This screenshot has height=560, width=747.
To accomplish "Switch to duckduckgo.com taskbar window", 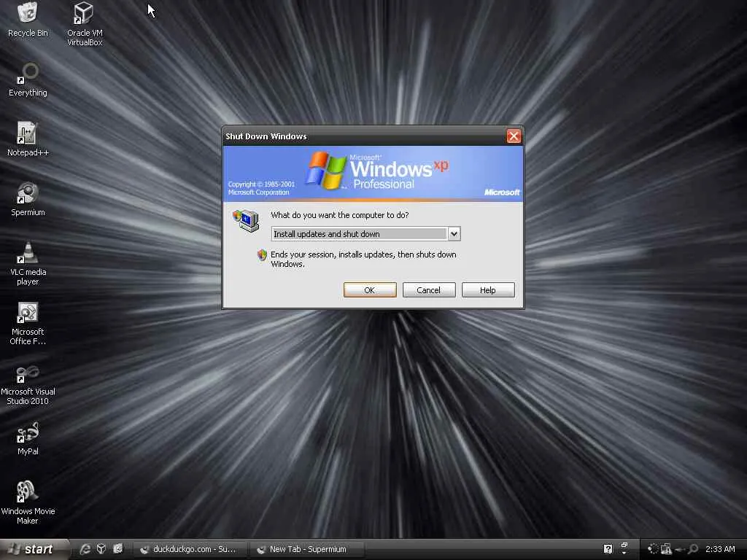I will tap(190, 549).
